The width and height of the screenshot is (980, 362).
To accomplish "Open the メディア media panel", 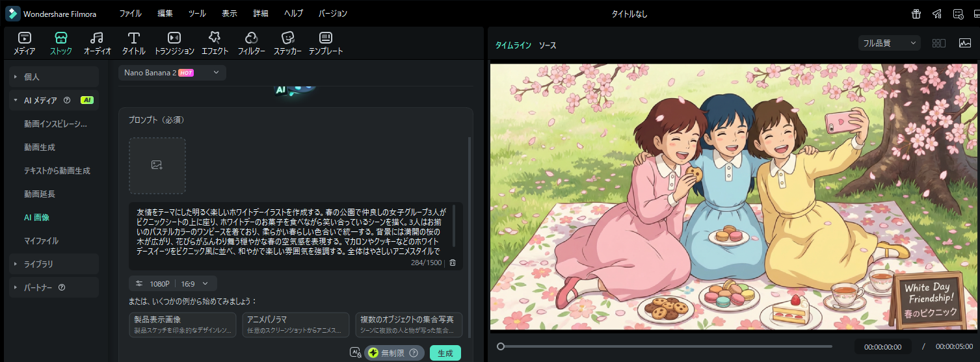I will pyautogui.click(x=25, y=43).
